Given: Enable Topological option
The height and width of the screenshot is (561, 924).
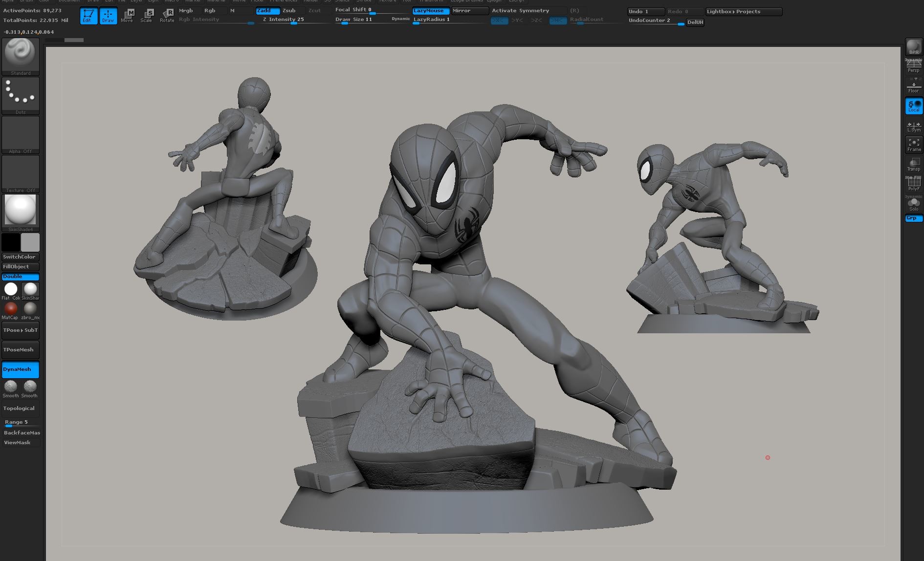Looking at the screenshot, I should [21, 409].
